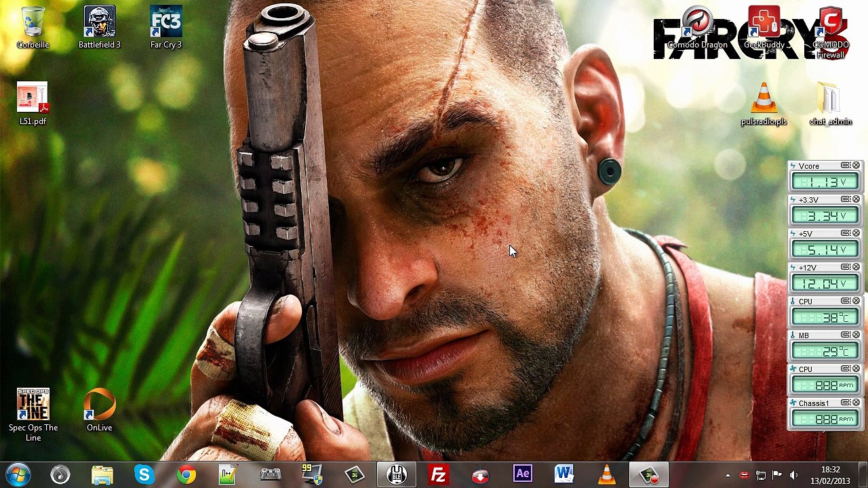Show hidden system tray icons
This screenshot has height=488, width=868.
coord(728,475)
